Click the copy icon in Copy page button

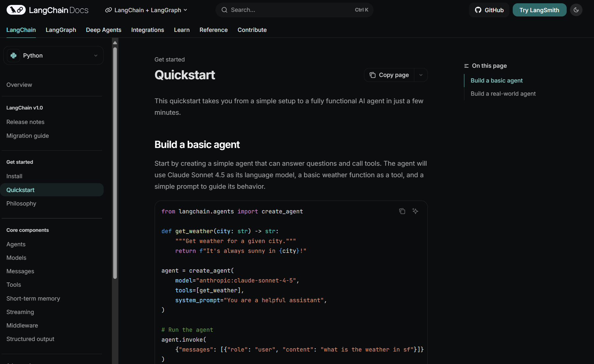point(373,75)
